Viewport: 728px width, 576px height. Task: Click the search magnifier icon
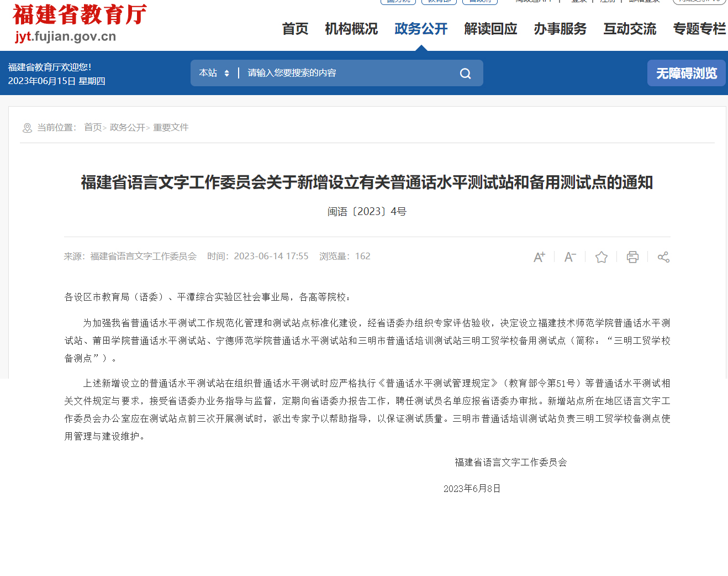[466, 74]
